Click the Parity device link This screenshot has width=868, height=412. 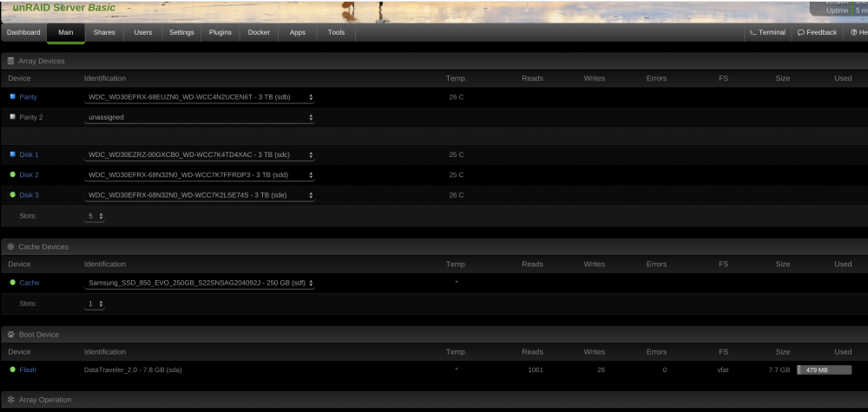point(29,97)
